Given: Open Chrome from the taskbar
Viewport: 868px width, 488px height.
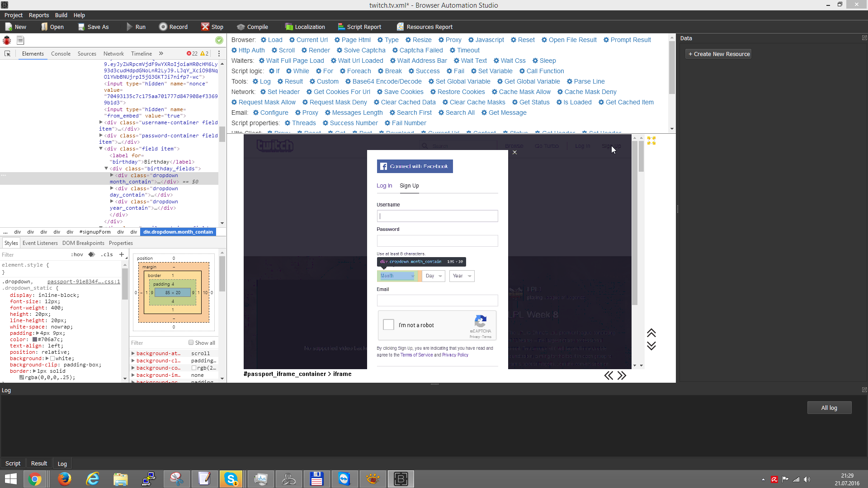Looking at the screenshot, I should (x=35, y=479).
